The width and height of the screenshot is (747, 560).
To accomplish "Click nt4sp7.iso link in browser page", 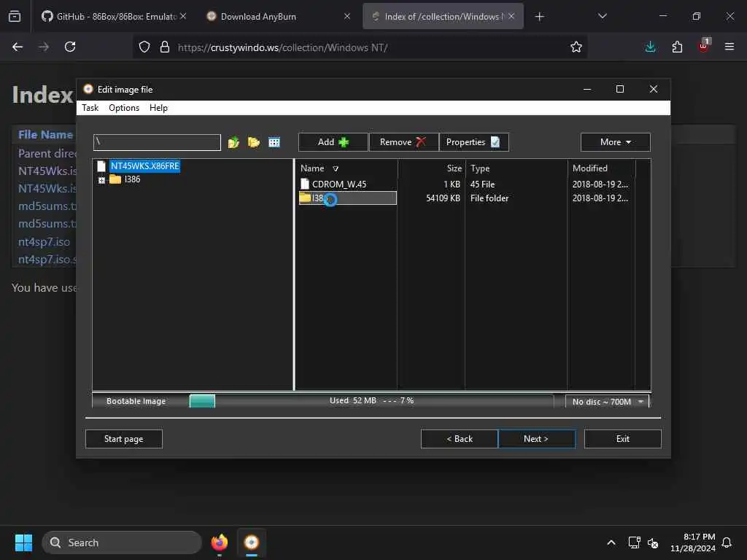I will (44, 242).
